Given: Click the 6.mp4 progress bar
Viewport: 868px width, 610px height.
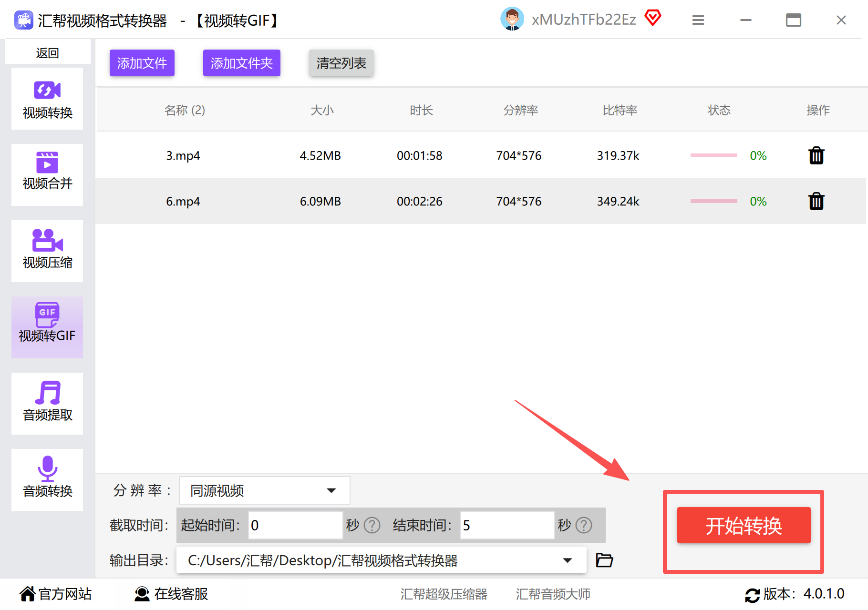Looking at the screenshot, I should (x=714, y=201).
